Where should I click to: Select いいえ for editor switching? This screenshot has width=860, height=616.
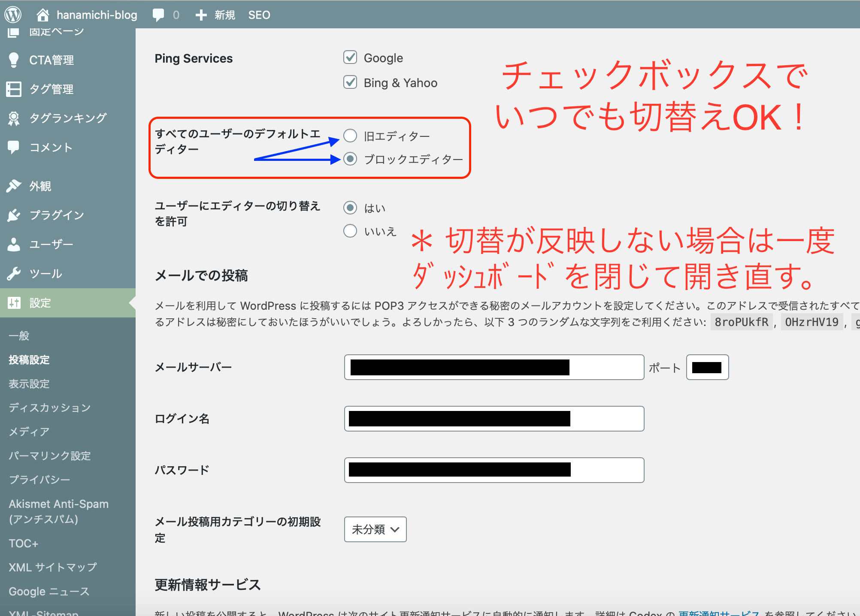click(350, 231)
